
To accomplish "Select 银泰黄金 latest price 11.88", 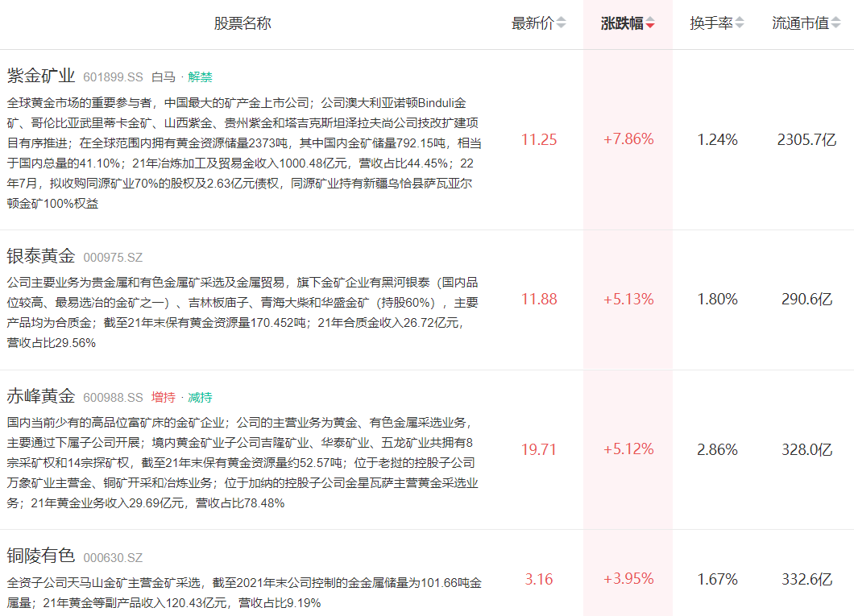I will tap(539, 300).
